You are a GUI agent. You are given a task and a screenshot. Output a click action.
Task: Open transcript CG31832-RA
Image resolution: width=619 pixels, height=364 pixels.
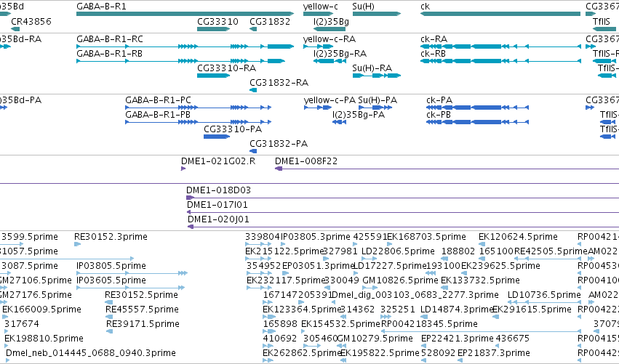tap(253, 90)
